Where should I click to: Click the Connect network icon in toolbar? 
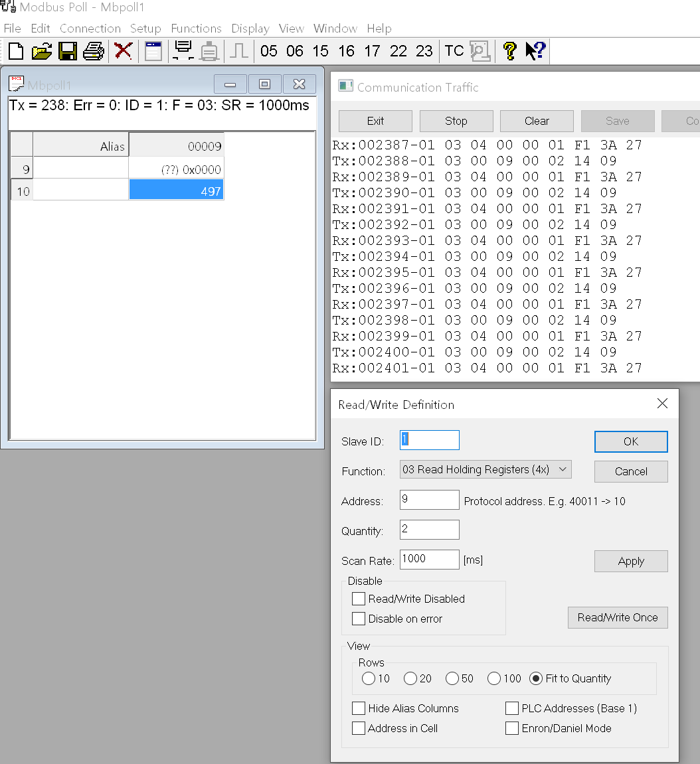click(x=184, y=50)
